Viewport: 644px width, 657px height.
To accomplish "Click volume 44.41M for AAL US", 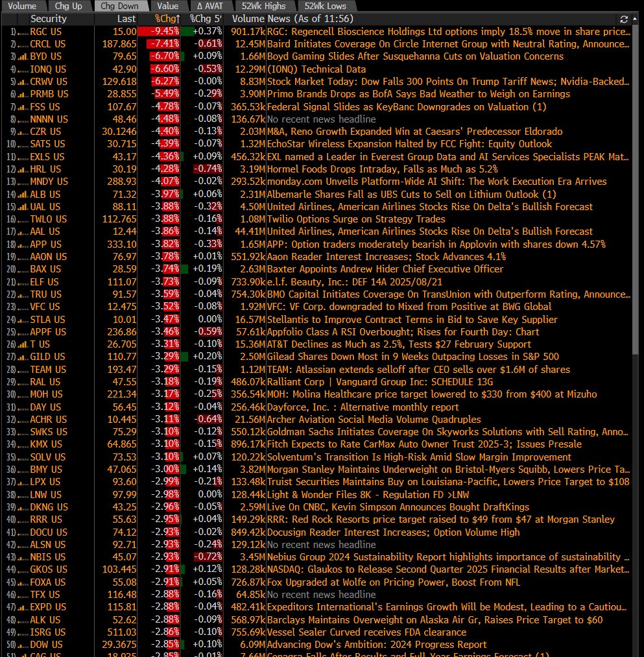I will coord(250,232).
